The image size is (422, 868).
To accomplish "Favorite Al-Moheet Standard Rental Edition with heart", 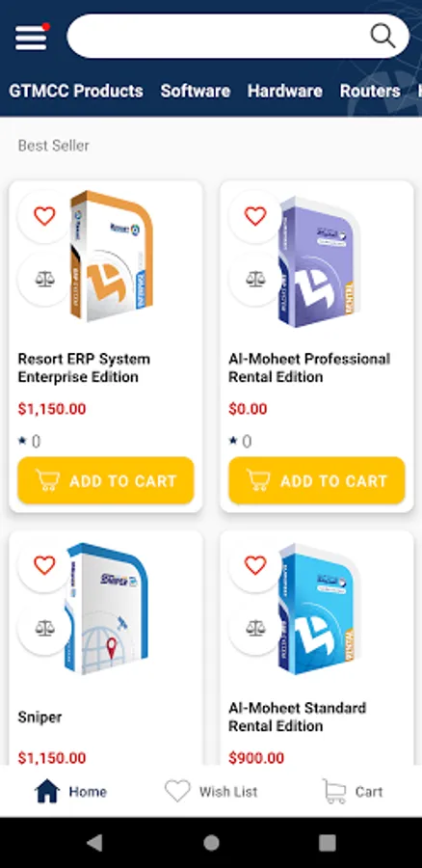I will [255, 565].
